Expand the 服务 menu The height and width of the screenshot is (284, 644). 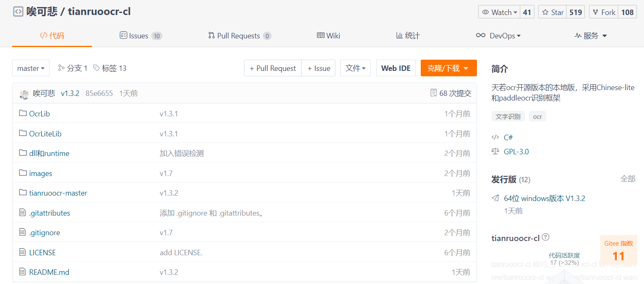(591, 36)
